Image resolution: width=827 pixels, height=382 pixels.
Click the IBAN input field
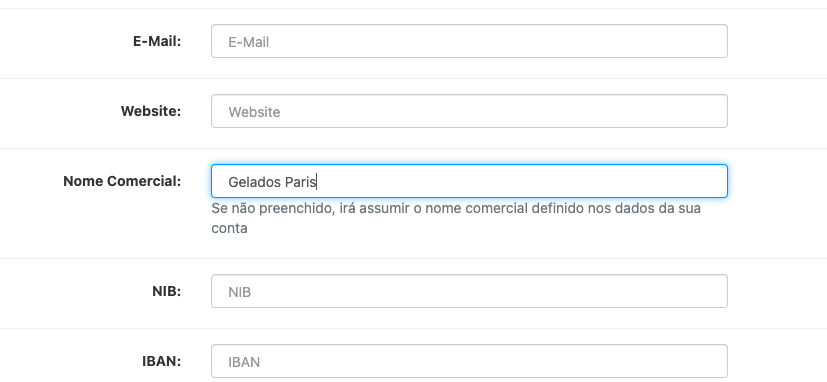[469, 361]
